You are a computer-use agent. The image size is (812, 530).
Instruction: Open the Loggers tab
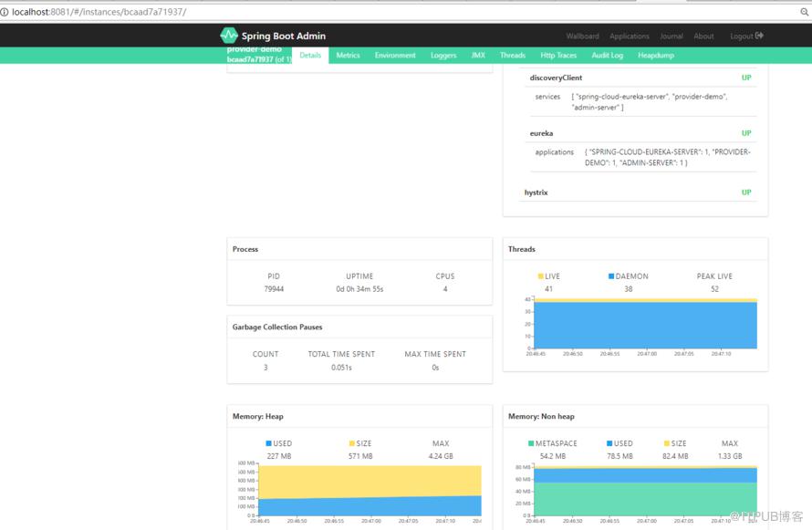point(443,56)
